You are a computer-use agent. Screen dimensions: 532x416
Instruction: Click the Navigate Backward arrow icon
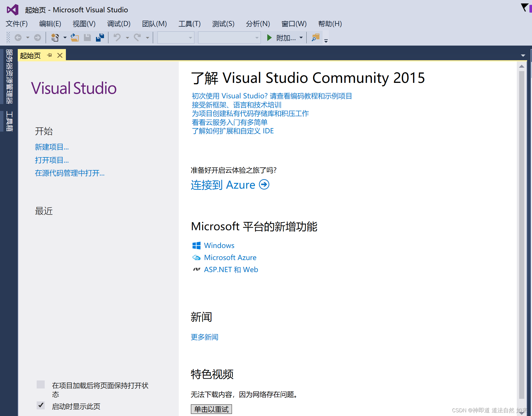[x=18, y=38]
